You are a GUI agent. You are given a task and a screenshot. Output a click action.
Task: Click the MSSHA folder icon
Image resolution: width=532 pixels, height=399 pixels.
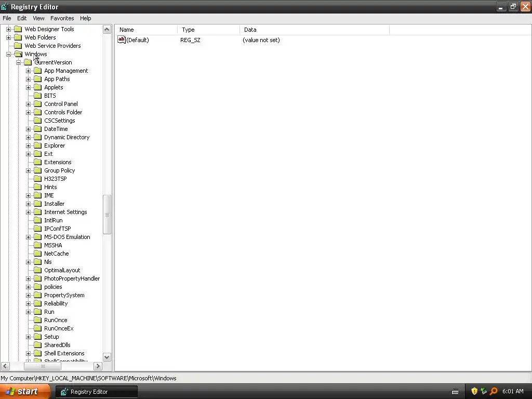click(37, 245)
